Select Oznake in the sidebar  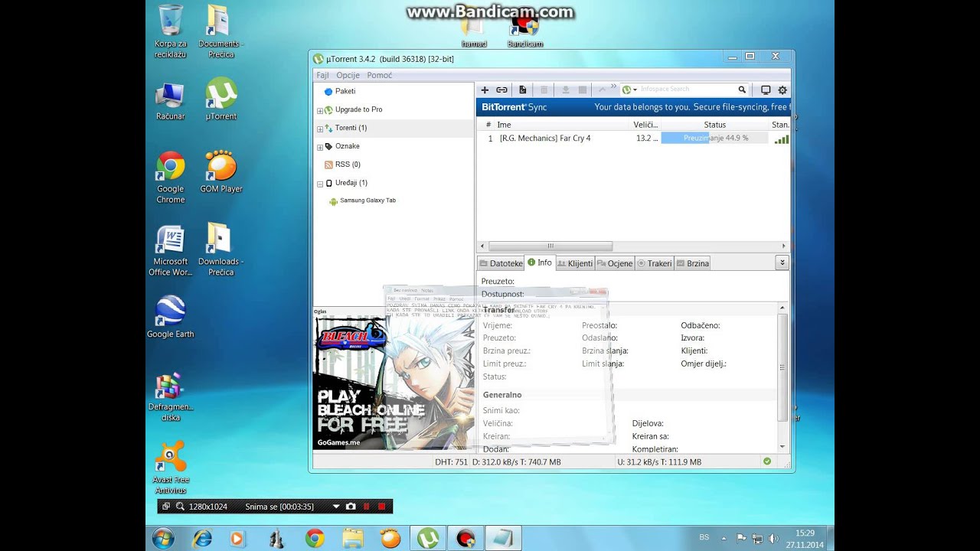(x=347, y=146)
